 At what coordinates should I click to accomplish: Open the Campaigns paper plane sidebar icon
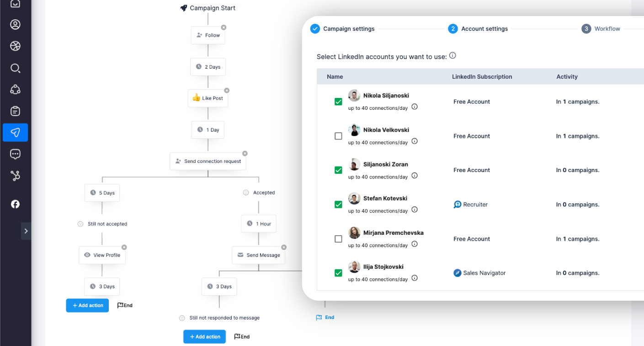pyautogui.click(x=15, y=133)
